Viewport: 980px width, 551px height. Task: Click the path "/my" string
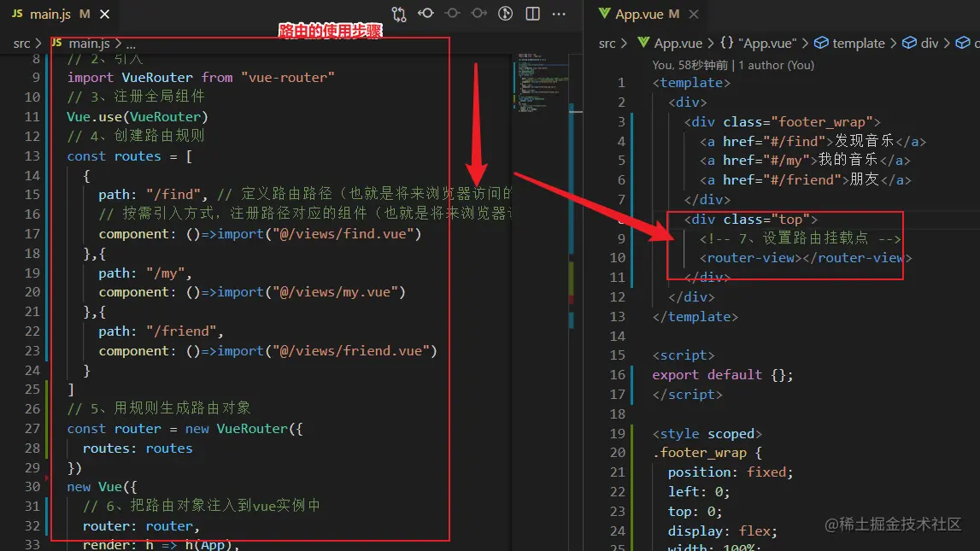coord(166,273)
